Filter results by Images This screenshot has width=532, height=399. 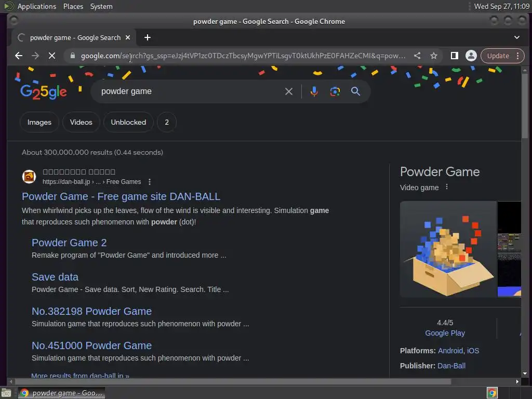(x=39, y=122)
